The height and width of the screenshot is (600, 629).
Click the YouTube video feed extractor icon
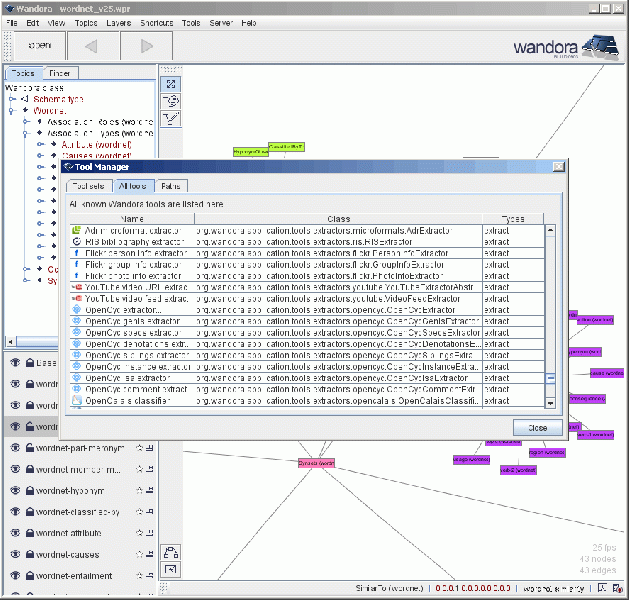coord(77,298)
